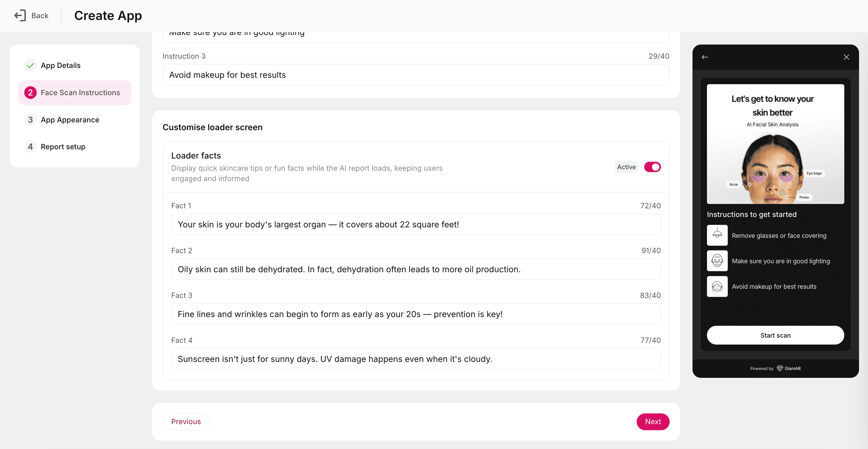Click in the Instruction 3 text field
This screenshot has height=449, width=868.
pyautogui.click(x=415, y=75)
